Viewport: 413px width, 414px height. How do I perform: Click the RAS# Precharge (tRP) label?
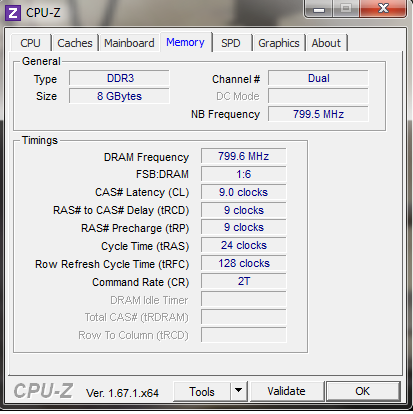click(135, 228)
